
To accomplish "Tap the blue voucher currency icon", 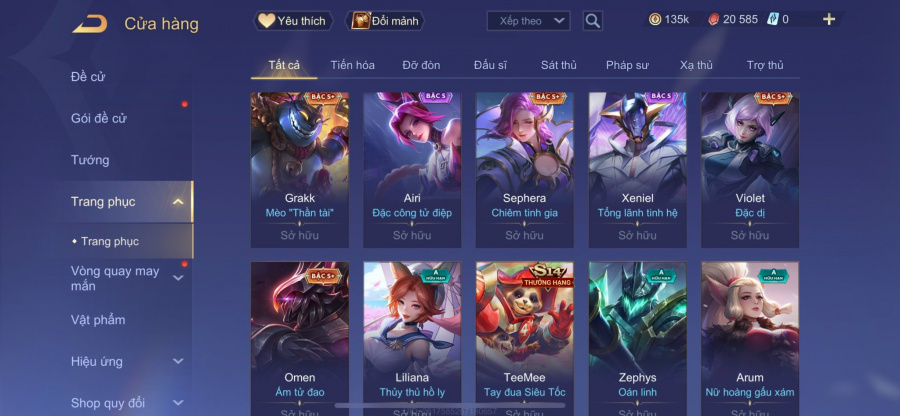I will coord(772,20).
